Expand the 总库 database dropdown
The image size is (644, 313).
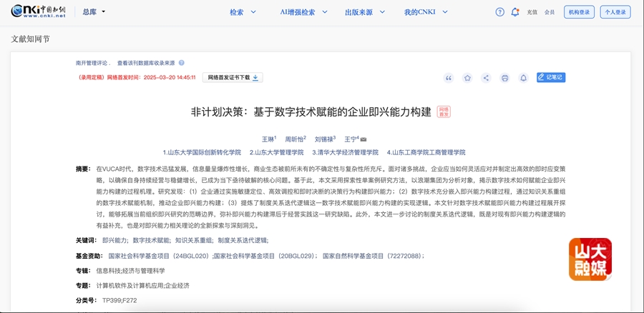[x=94, y=12]
